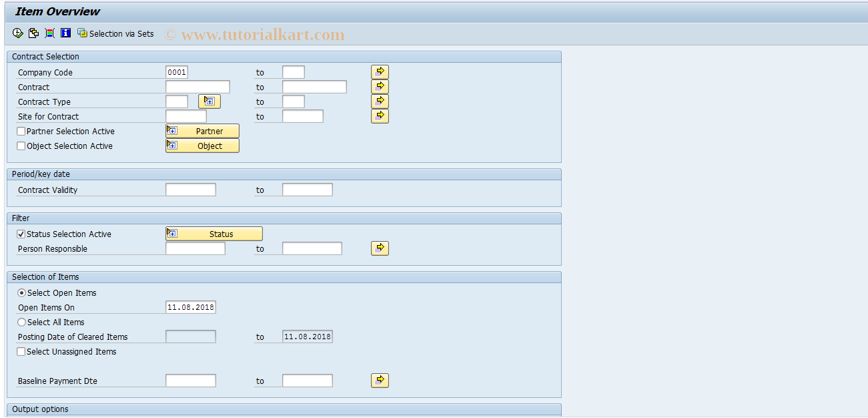Click the Period/key date group title
The height and width of the screenshot is (418, 868).
[41, 174]
